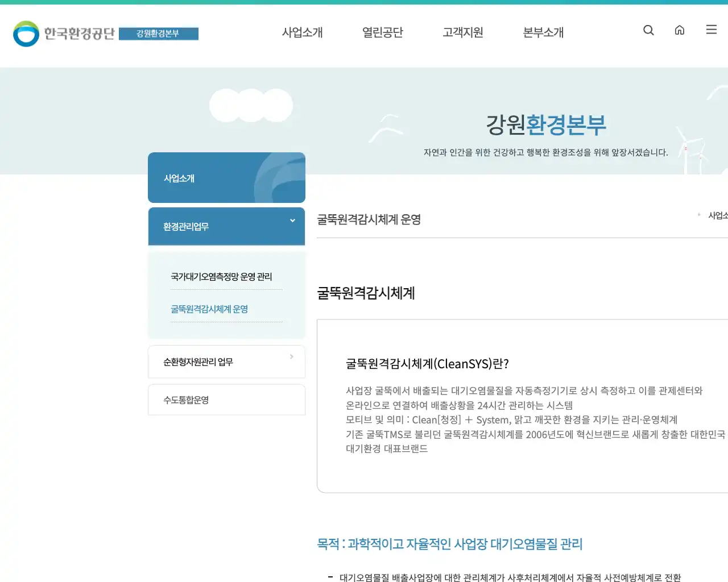
Task: Open the 환경관리업무 dropdown in the sidebar
Action: click(x=226, y=226)
